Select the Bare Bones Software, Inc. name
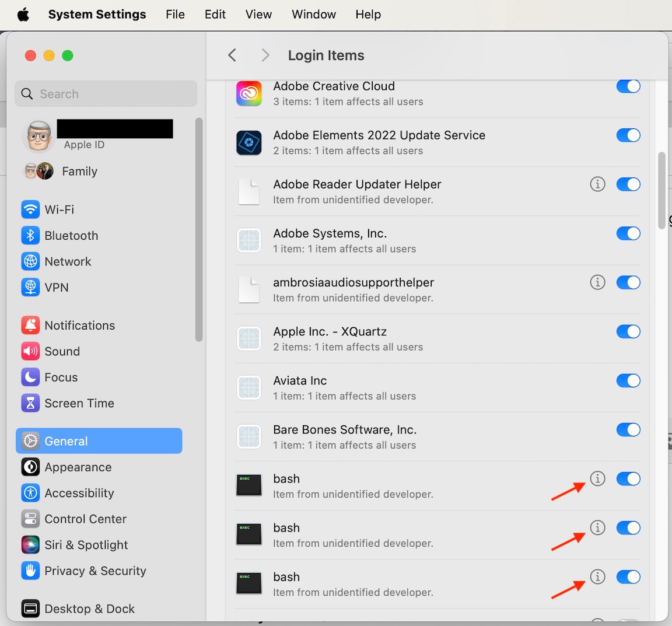The height and width of the screenshot is (626, 672). pyautogui.click(x=345, y=429)
